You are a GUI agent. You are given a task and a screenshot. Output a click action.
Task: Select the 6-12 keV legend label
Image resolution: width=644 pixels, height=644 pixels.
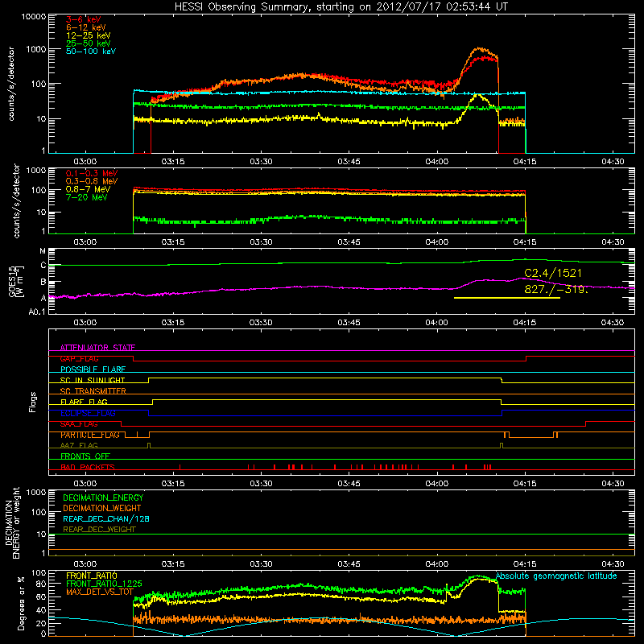coord(86,27)
